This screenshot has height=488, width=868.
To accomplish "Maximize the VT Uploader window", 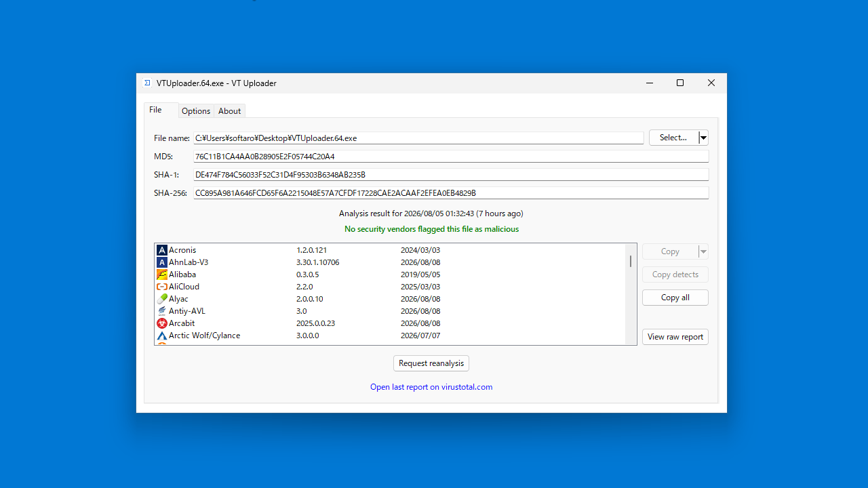I will click(680, 83).
